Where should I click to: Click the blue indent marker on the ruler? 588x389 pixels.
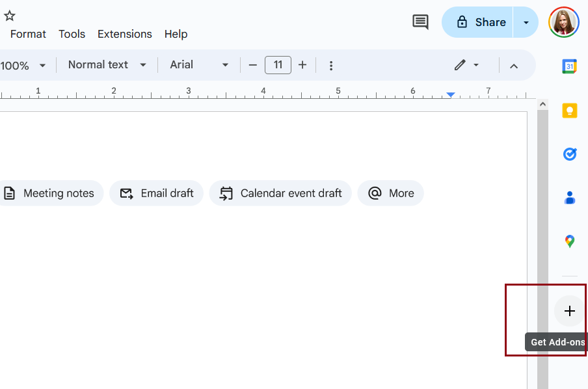(x=451, y=94)
